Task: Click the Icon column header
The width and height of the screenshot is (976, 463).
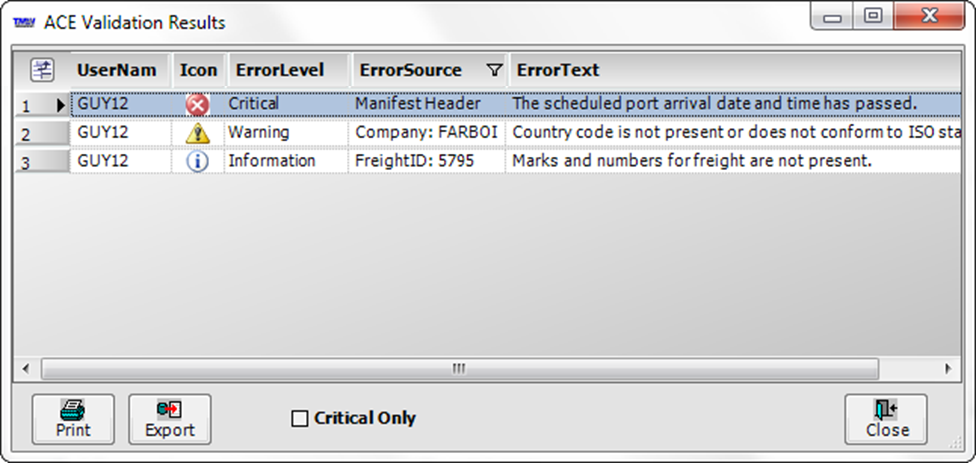Action: click(x=198, y=70)
